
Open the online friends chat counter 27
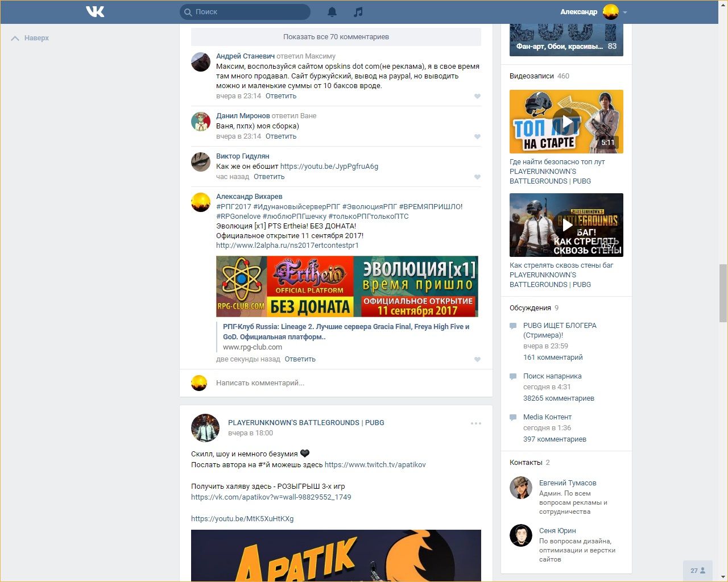point(698,571)
